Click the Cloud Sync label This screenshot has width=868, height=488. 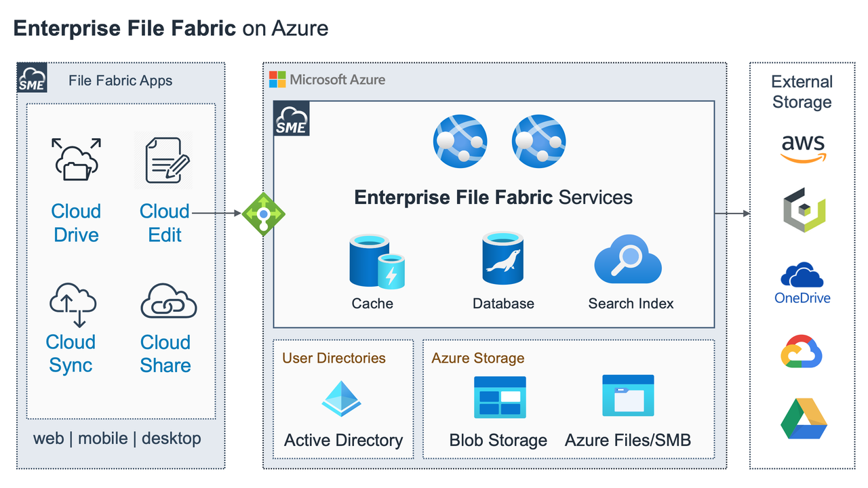[71, 354]
